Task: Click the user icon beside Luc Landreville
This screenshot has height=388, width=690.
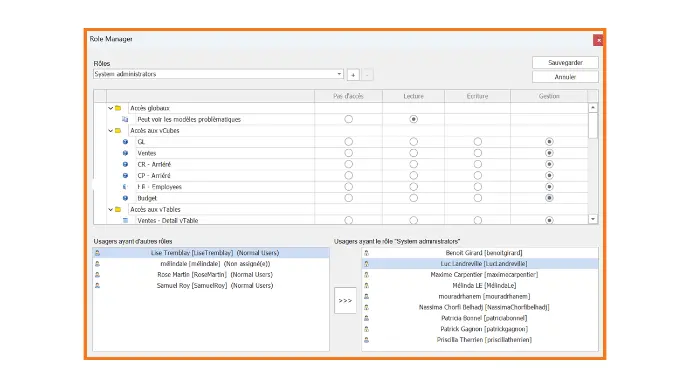Action: point(367,264)
